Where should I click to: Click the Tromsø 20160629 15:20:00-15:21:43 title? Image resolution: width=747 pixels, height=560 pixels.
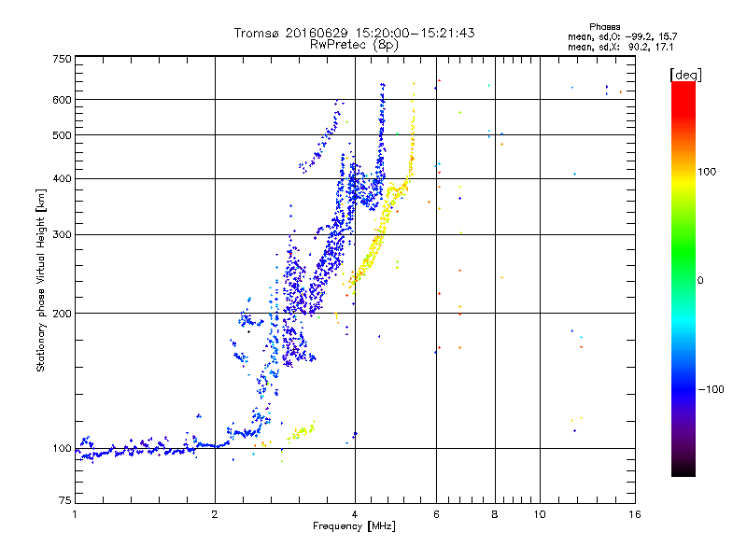pos(354,33)
